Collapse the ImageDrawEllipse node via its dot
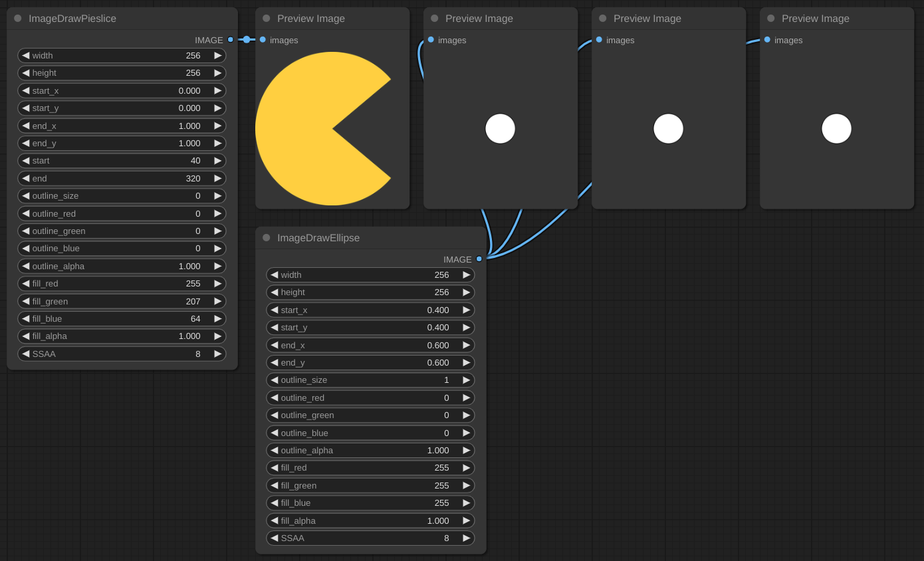The width and height of the screenshot is (924, 561). click(267, 238)
